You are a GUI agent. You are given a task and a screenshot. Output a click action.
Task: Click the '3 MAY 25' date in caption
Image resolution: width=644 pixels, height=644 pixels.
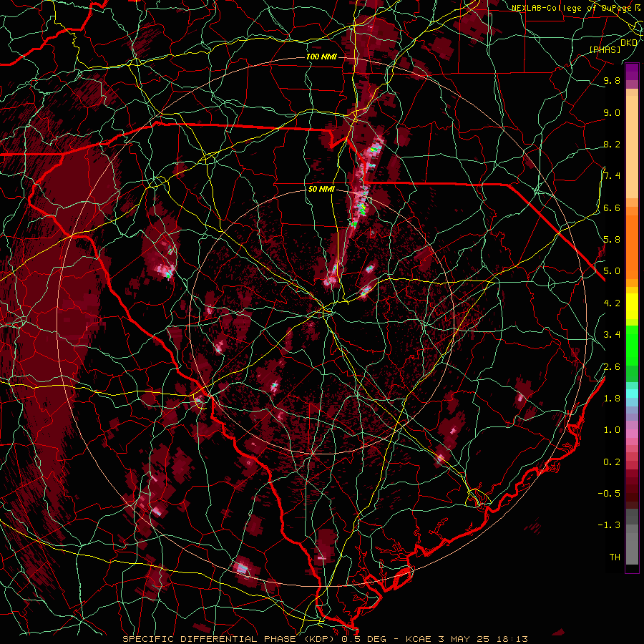click(465, 639)
